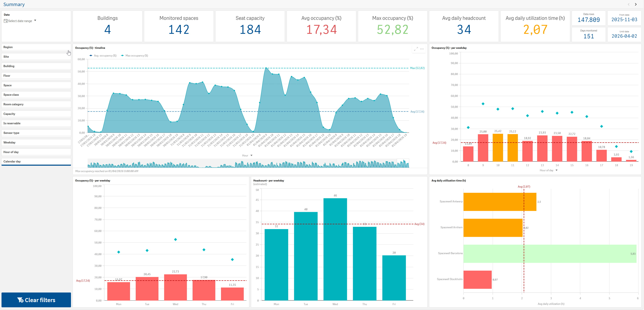Click the Summary sheet title

14,5
